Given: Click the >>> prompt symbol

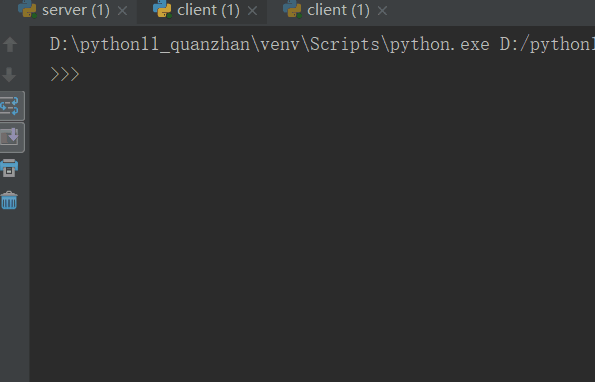Looking at the screenshot, I should click(65, 74).
